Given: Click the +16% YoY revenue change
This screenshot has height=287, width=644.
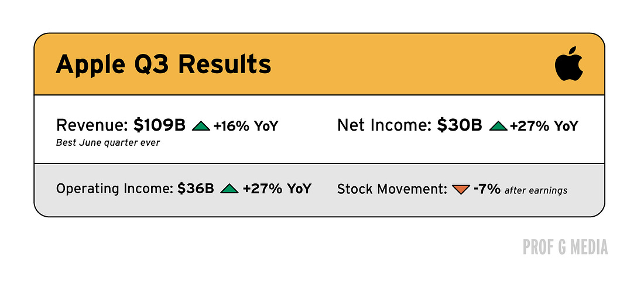Looking at the screenshot, I should point(246,127).
